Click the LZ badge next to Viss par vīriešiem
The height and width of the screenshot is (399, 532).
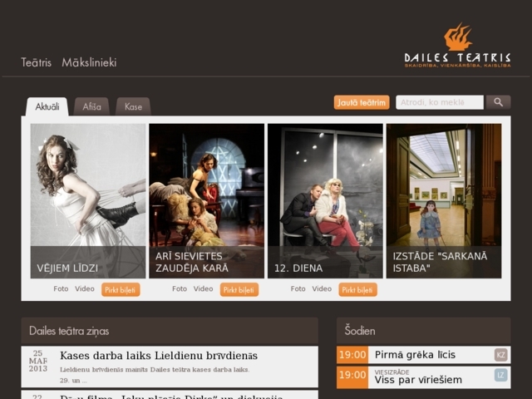click(500, 375)
